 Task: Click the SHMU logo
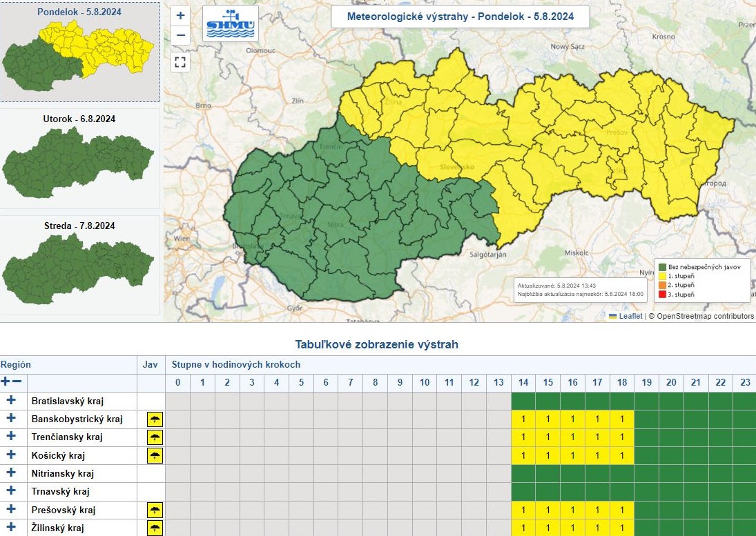(x=230, y=25)
